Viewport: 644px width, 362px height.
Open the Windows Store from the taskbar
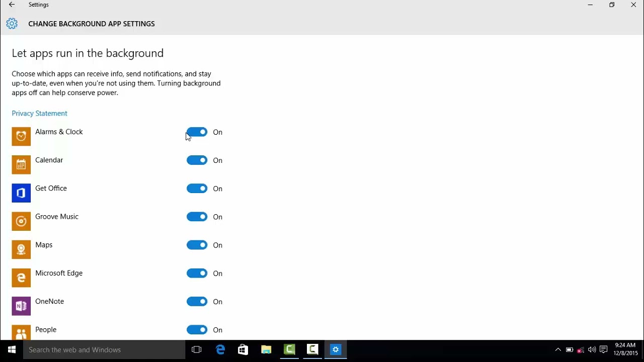pos(243,350)
